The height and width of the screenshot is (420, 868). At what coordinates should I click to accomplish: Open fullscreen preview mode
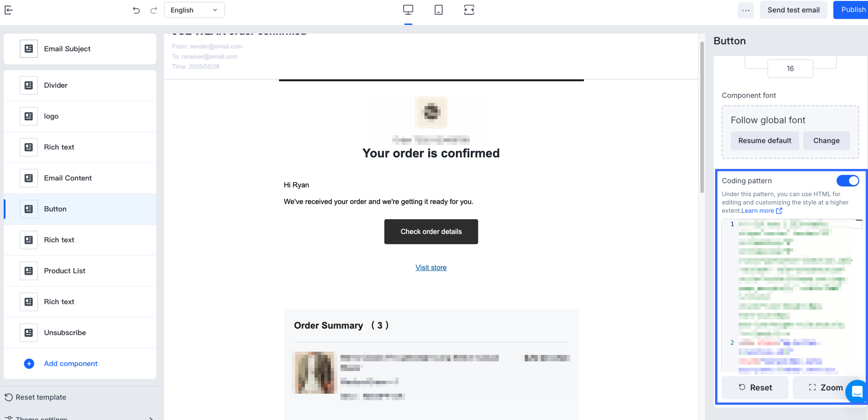[x=469, y=10]
